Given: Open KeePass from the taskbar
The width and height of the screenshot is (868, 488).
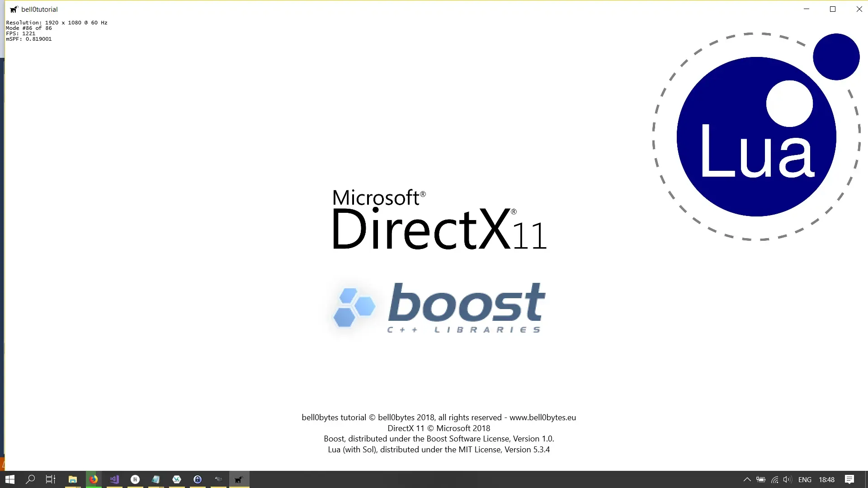Looking at the screenshot, I should (197, 479).
